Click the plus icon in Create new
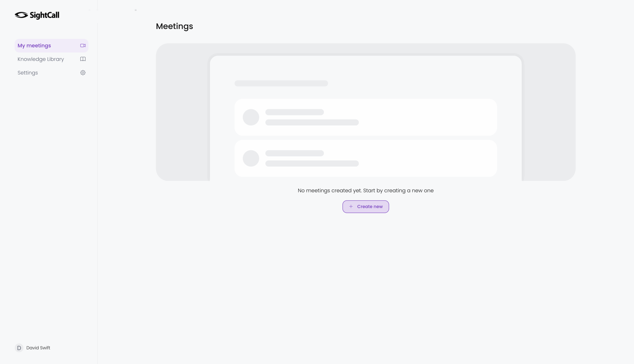Viewport: 634px width, 364px height. 351,207
